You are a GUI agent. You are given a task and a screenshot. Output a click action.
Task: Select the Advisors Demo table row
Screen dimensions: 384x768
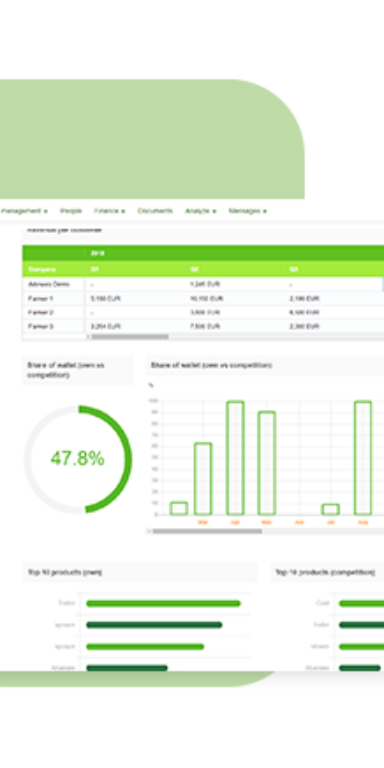[x=203, y=284]
